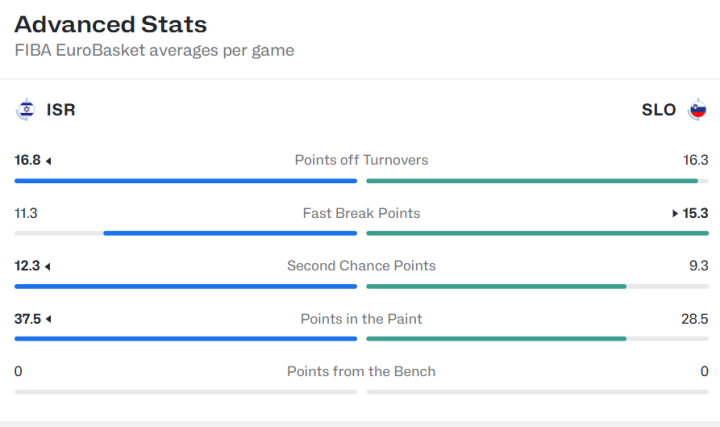Click the Points off Turnovers label
The width and height of the screenshot is (720, 427).
361,160
